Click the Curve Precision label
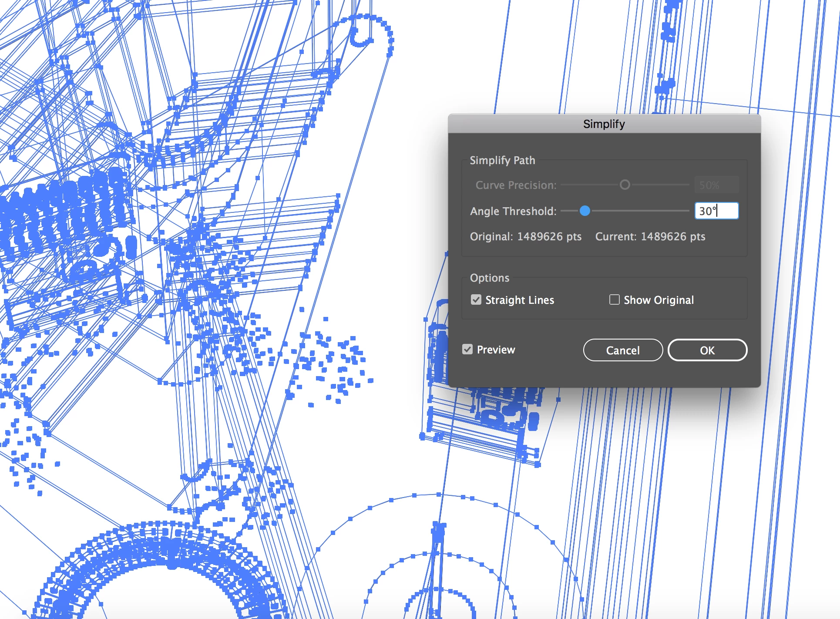The width and height of the screenshot is (840, 619). pos(515,185)
